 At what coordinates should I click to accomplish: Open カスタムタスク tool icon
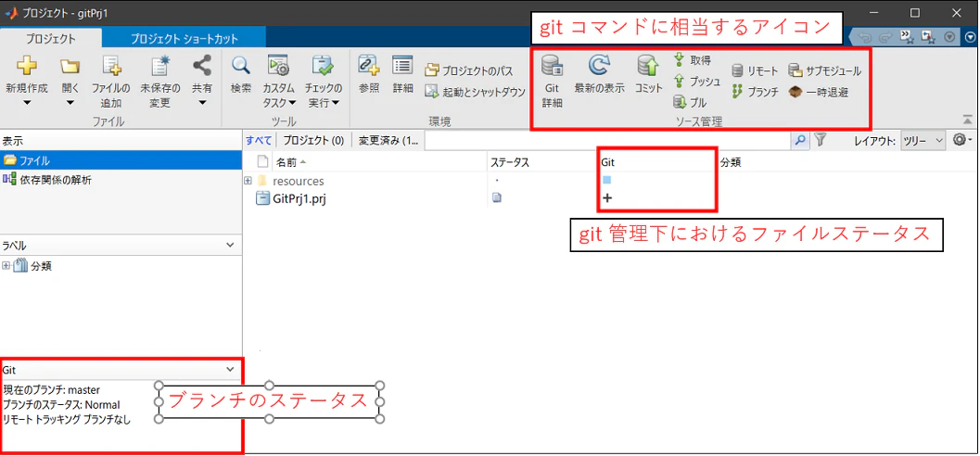[277, 66]
